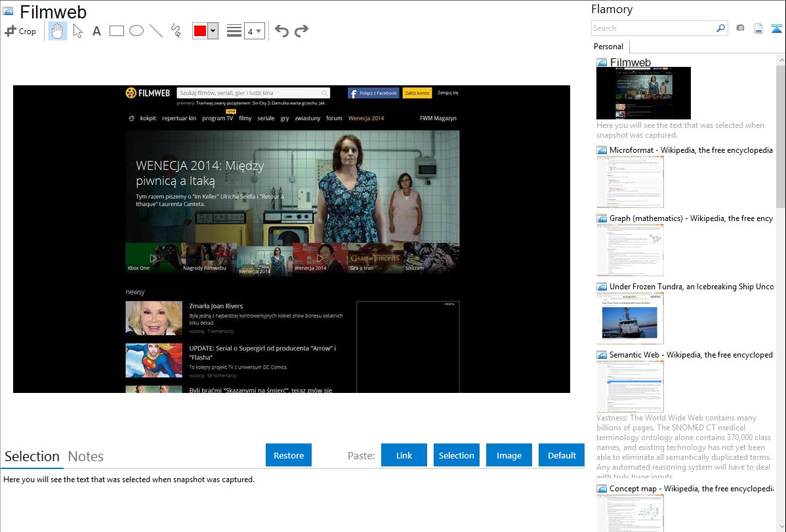786x532 pixels.
Task: Pick the text annotation tool
Action: [96, 31]
